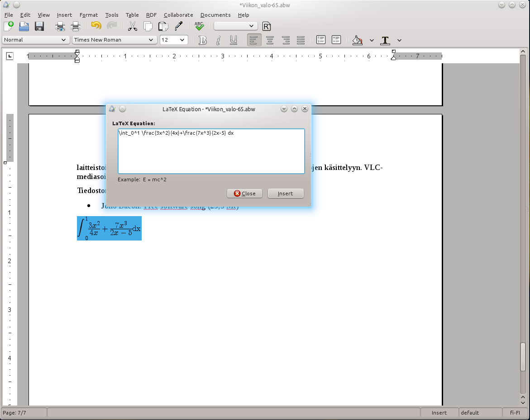Click the Close button in LaTeX dialog
This screenshot has width=530, height=420.
coord(245,193)
